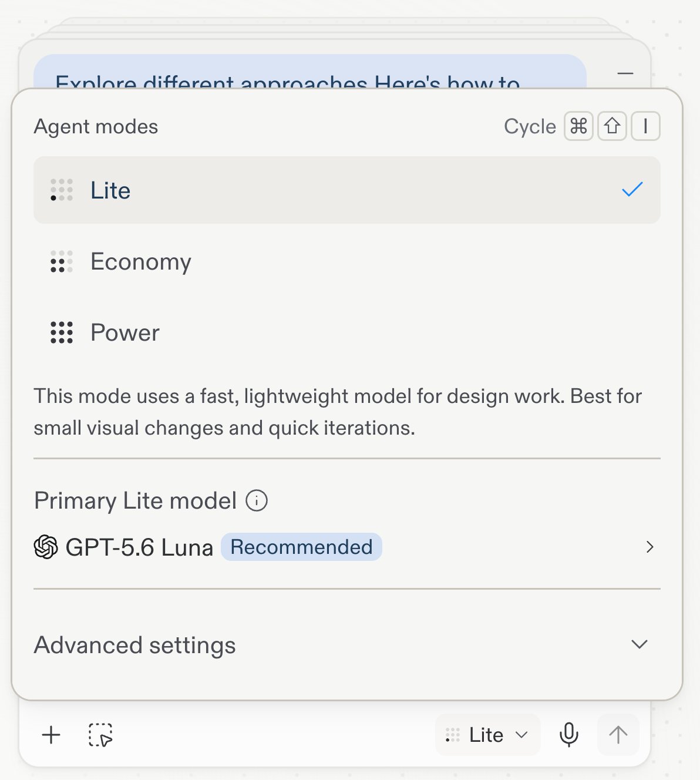Click the Economy mode dots icon
This screenshot has height=780, width=700.
click(x=62, y=261)
